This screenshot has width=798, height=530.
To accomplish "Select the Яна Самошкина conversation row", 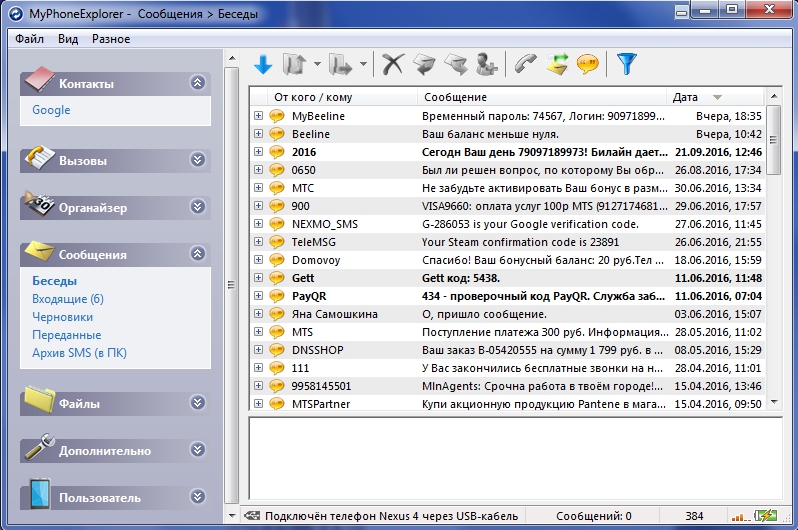I will [x=508, y=314].
